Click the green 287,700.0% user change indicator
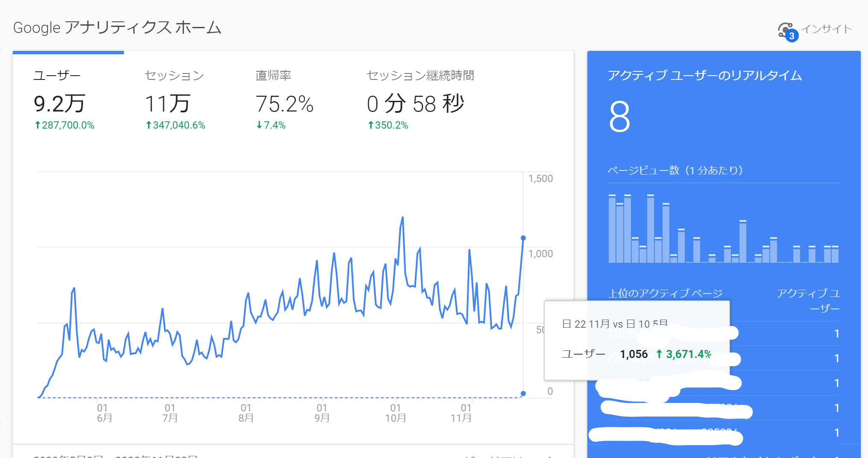868x458 pixels. tap(64, 125)
